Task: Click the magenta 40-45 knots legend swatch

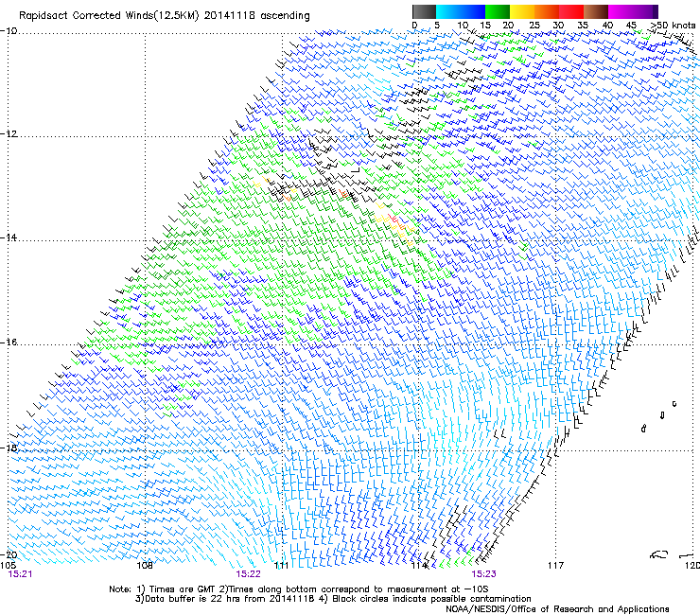Action: point(621,11)
